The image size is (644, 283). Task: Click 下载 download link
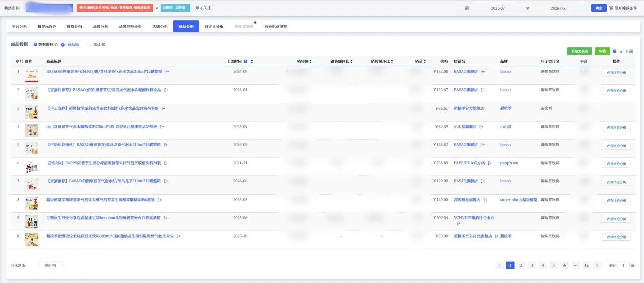(x=626, y=51)
